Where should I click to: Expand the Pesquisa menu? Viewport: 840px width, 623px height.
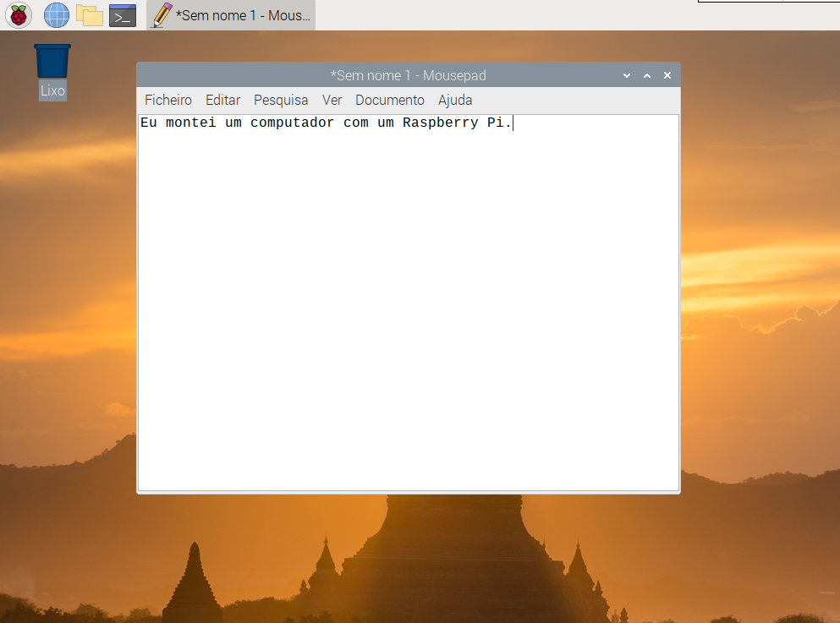(281, 100)
